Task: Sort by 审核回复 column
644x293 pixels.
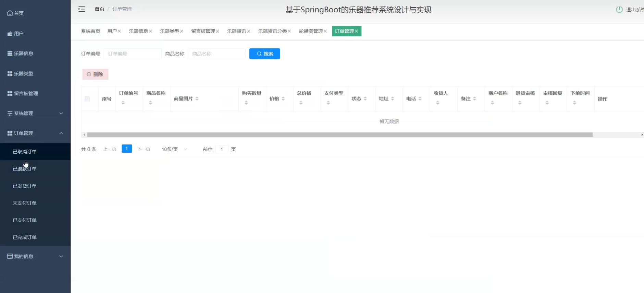Action: (x=547, y=103)
